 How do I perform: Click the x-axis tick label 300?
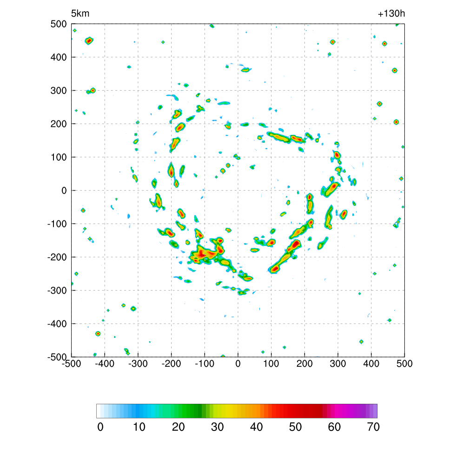(338, 364)
